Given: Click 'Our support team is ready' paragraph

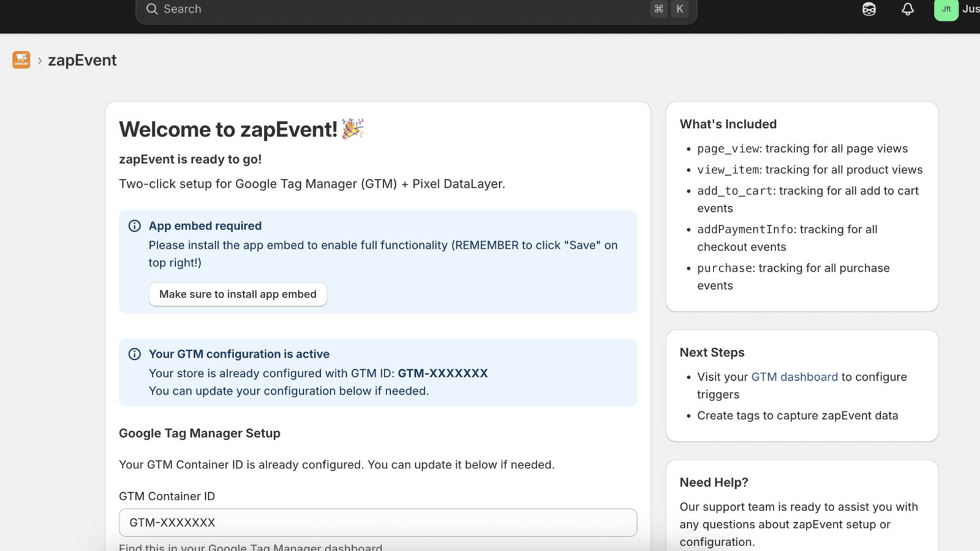Looking at the screenshot, I should point(799,525).
